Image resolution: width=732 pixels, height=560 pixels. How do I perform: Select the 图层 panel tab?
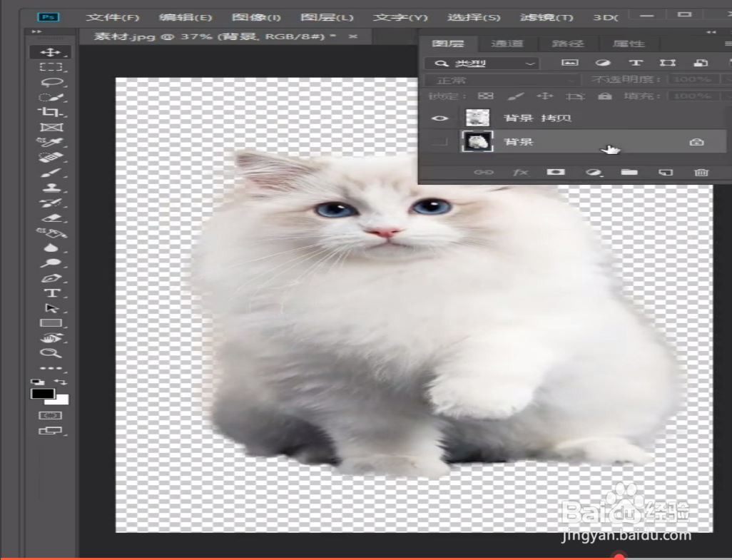coord(448,44)
